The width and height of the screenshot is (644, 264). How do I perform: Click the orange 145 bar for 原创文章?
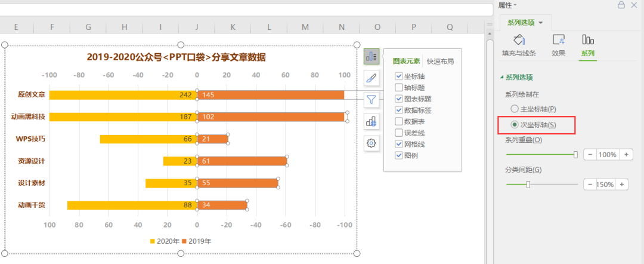click(271, 95)
